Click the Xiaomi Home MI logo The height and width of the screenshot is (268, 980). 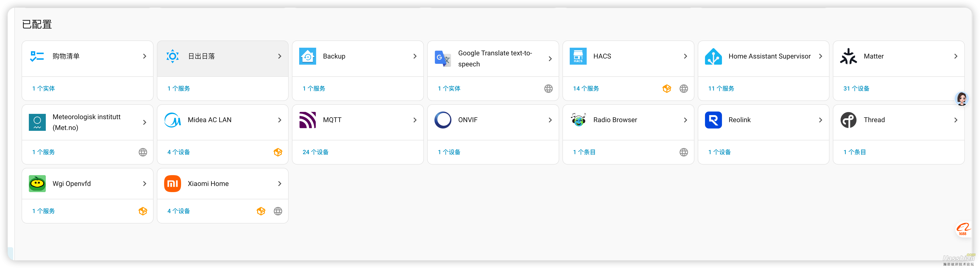[x=172, y=183]
